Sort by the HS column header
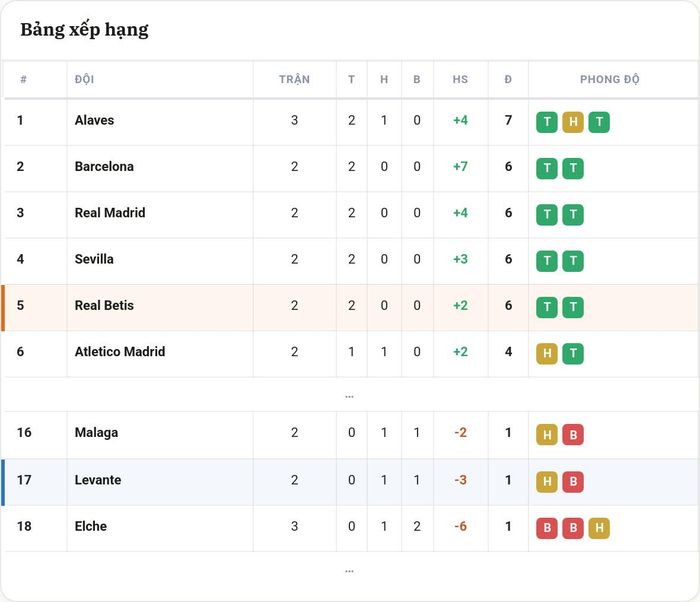The image size is (700, 602). (x=460, y=79)
